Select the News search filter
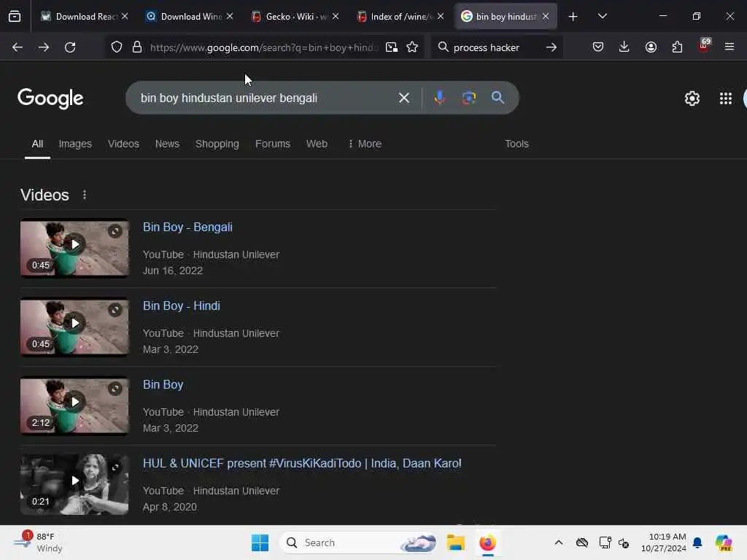 (x=167, y=144)
